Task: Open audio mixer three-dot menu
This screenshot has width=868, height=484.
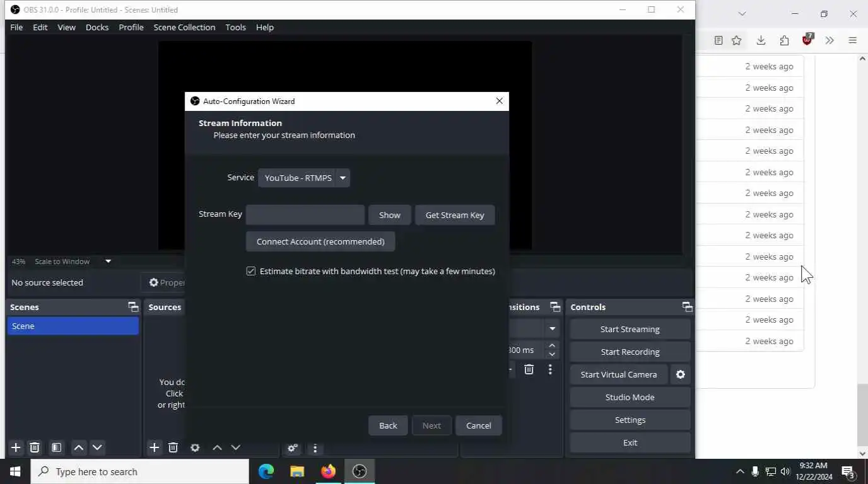Action: (x=315, y=448)
